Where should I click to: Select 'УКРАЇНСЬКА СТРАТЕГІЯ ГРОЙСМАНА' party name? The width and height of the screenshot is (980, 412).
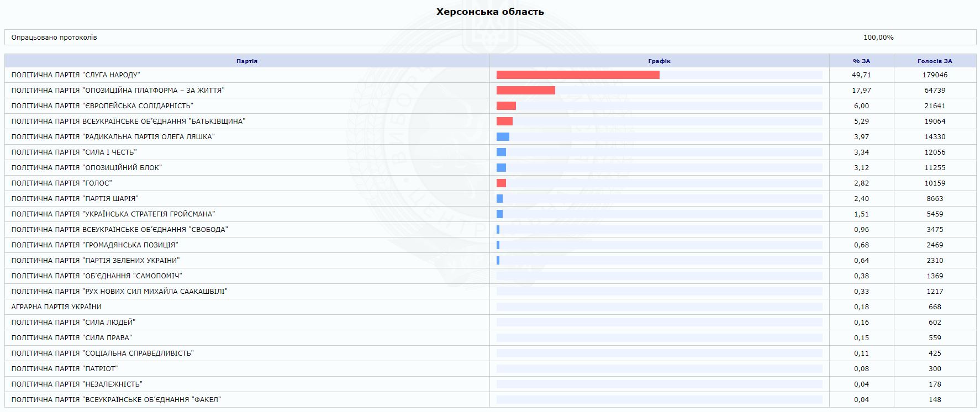pyautogui.click(x=113, y=214)
